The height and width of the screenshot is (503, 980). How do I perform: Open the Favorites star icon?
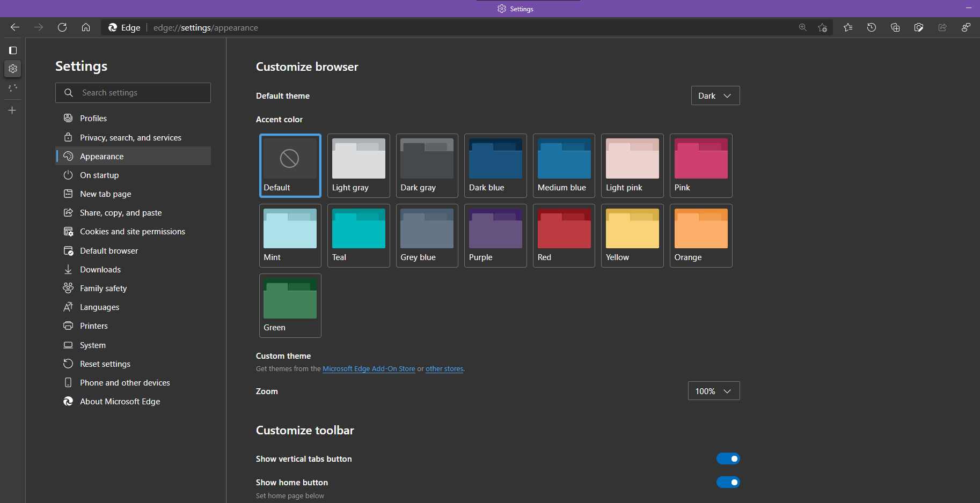point(848,27)
